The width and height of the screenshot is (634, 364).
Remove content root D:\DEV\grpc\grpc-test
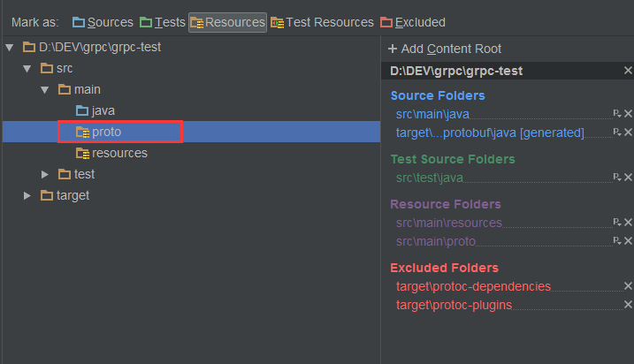click(628, 71)
